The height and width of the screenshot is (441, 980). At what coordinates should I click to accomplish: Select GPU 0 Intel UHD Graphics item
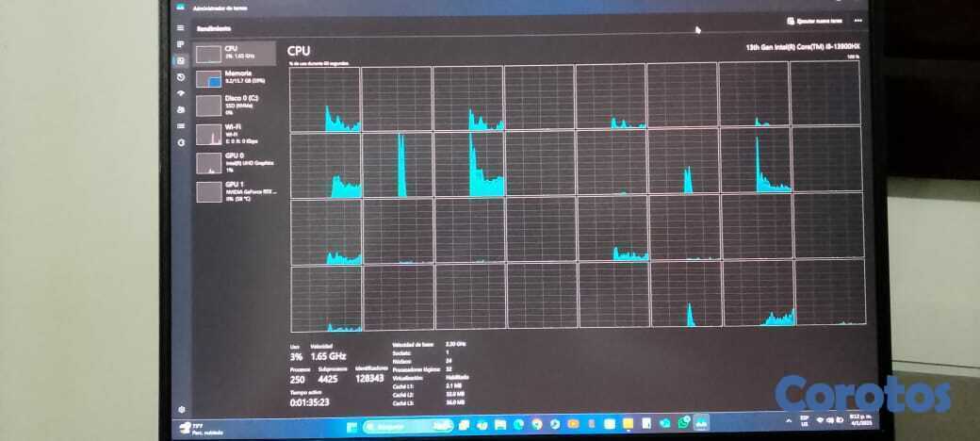click(x=236, y=162)
